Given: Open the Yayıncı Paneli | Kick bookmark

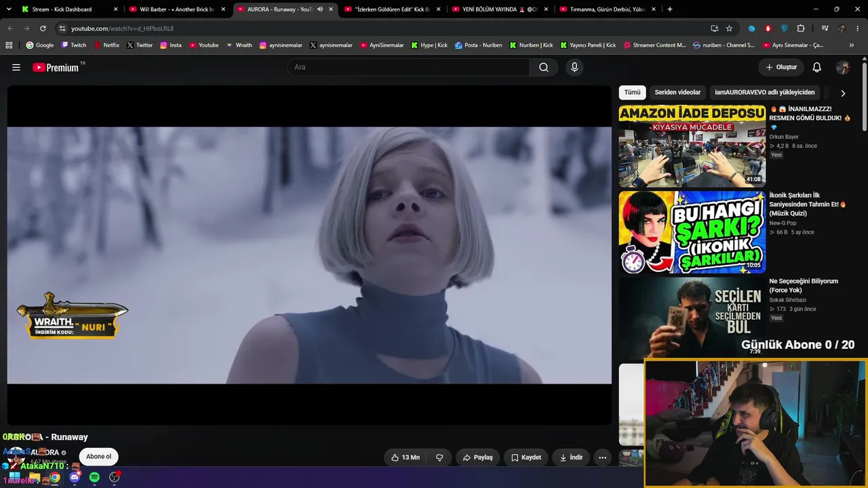Looking at the screenshot, I should [589, 45].
